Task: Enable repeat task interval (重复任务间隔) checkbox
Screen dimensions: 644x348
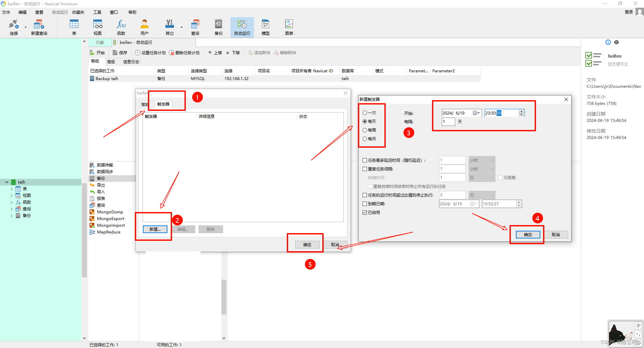Action: tap(365, 169)
